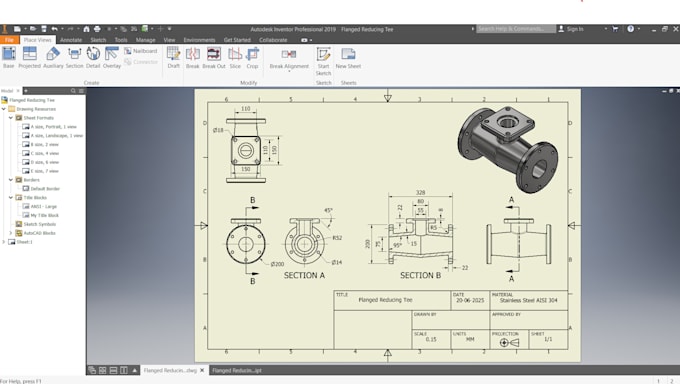Switch to the View tab
680x384 pixels.
pyautogui.click(x=169, y=40)
